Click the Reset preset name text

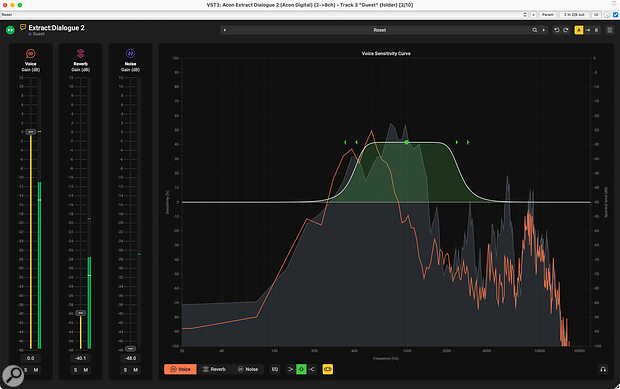[380, 30]
